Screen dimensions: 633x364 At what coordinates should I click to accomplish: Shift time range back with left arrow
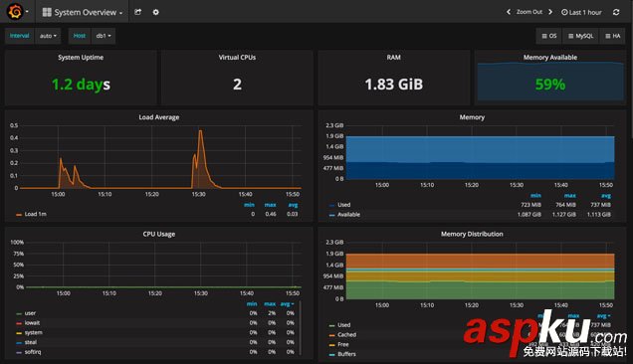(x=509, y=12)
